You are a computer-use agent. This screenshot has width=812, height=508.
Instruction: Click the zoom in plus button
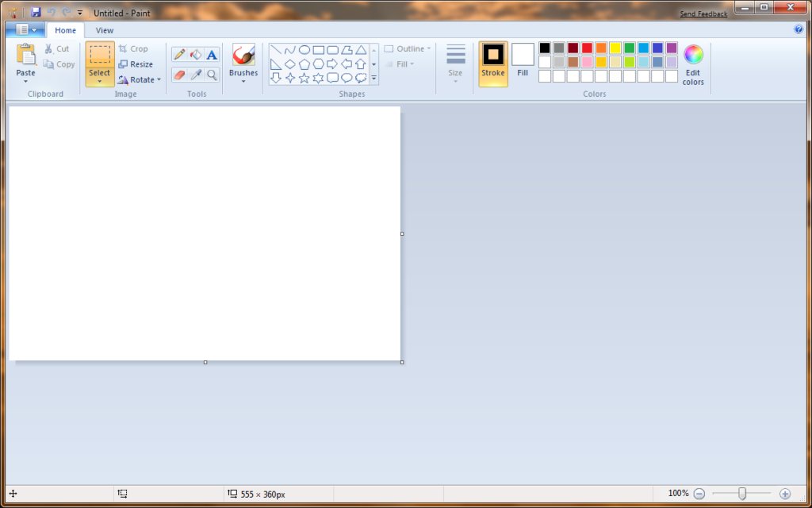(785, 494)
